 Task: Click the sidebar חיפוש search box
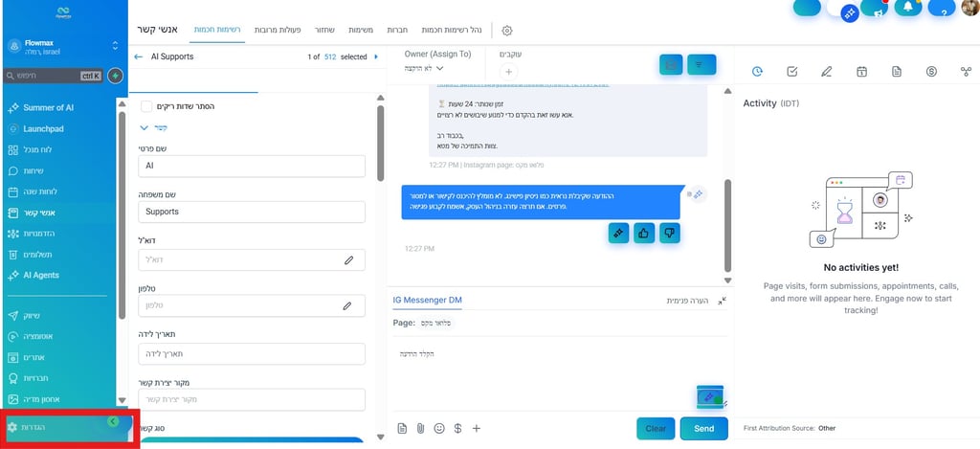53,77
